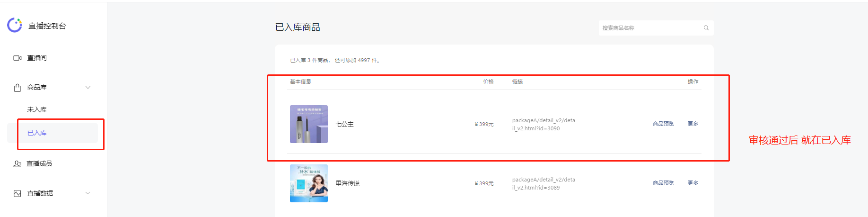Click the 七公主 product link URL

[544, 124]
